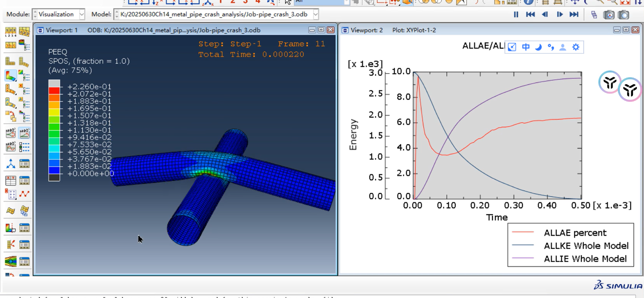Toggle the moon night-mode icon in floating bar
644x298 pixels.
pos(538,47)
